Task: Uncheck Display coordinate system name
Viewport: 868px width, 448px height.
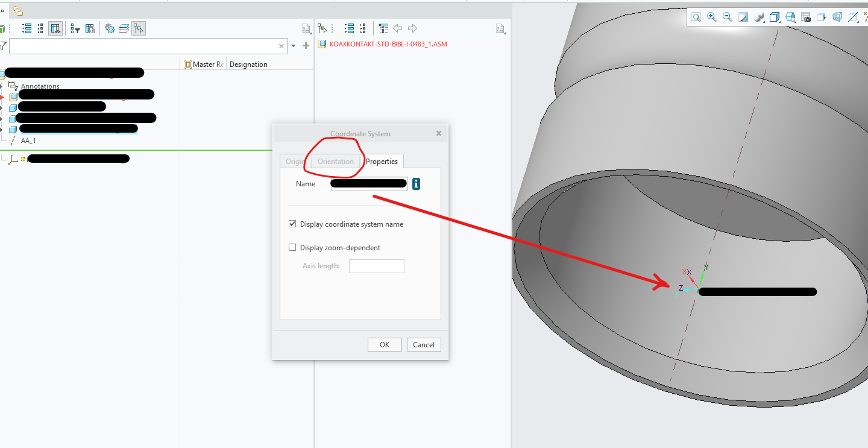Action: pos(293,224)
